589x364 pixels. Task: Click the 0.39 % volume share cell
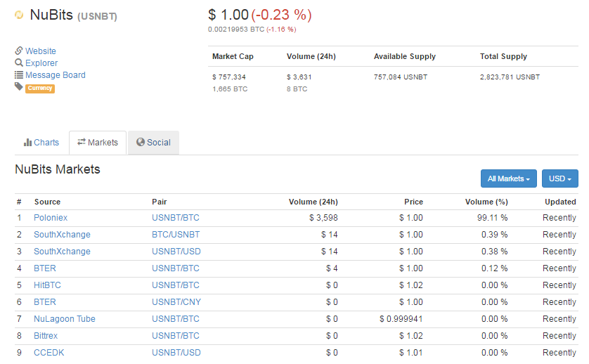click(495, 235)
